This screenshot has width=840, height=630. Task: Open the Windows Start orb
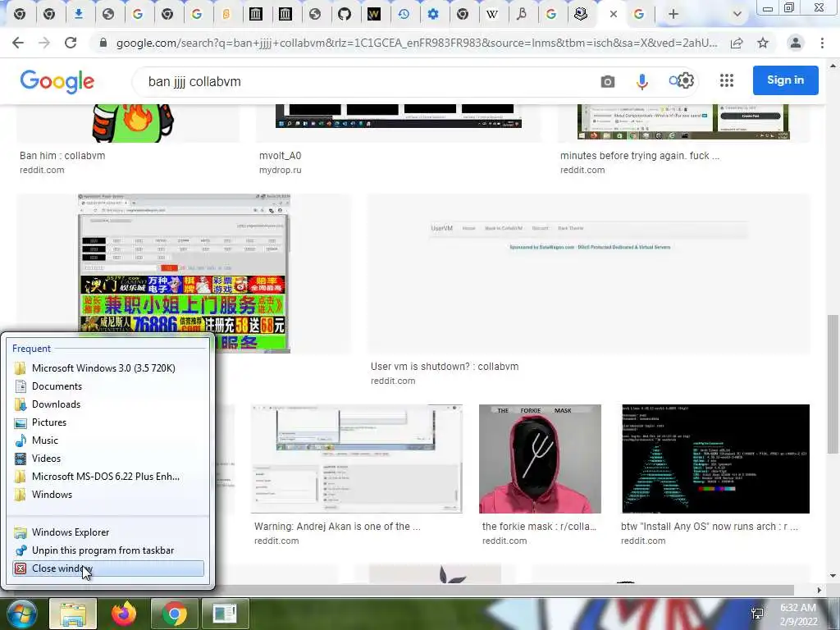21,614
